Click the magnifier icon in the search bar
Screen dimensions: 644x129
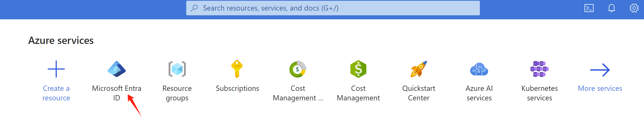click(x=194, y=8)
